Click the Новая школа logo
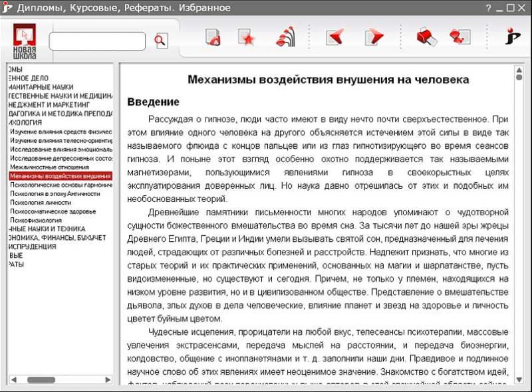 tap(25, 41)
